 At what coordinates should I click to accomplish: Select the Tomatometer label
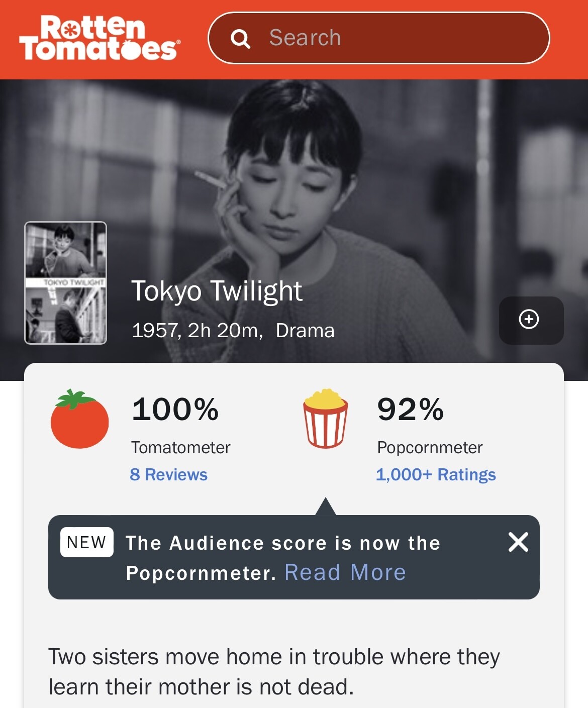tap(180, 447)
